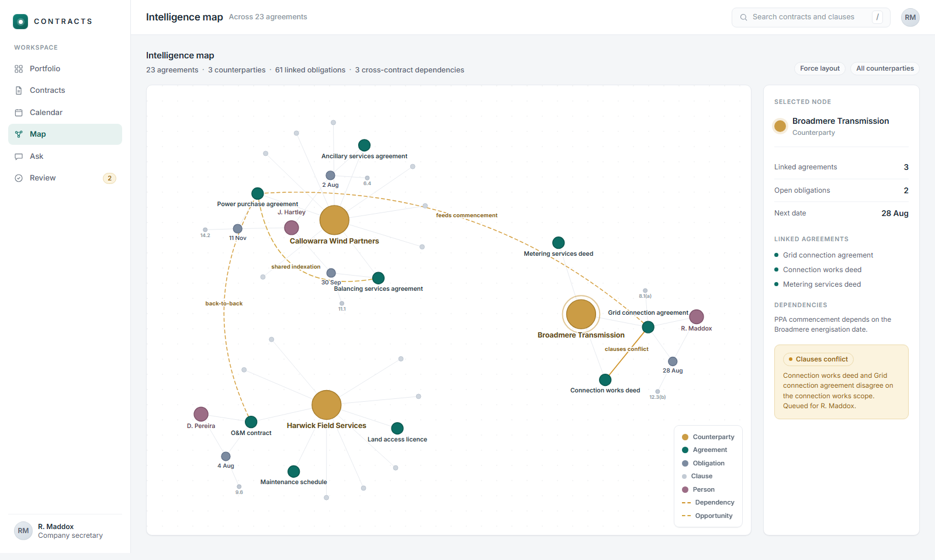Image resolution: width=935 pixels, height=560 pixels.
Task: Select the Ancillary services agreement node
Action: 364,145
